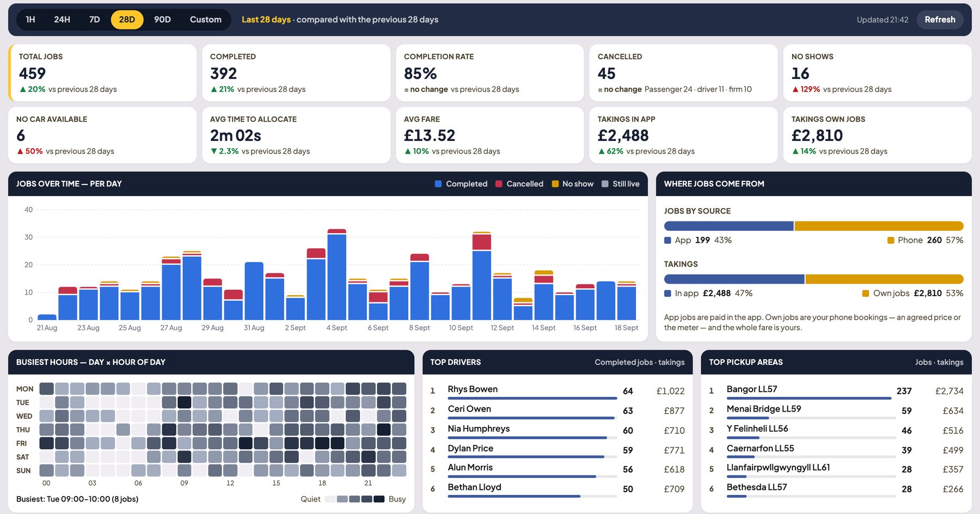Click the MON row label in heatmap

(x=24, y=389)
